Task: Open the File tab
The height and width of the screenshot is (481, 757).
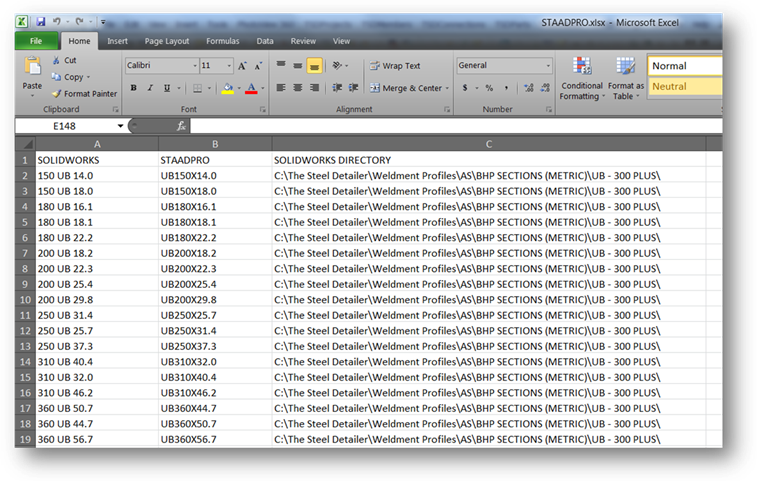Action: 36,41
